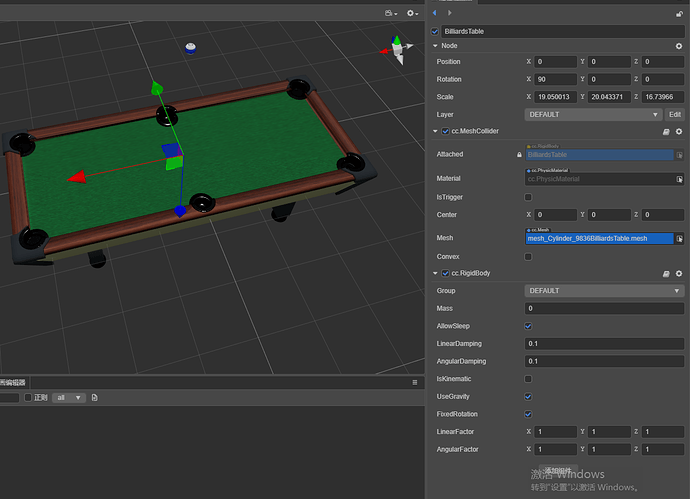Uncheck the BilliardsTable node active checkbox
The image size is (690, 499).
tap(434, 31)
